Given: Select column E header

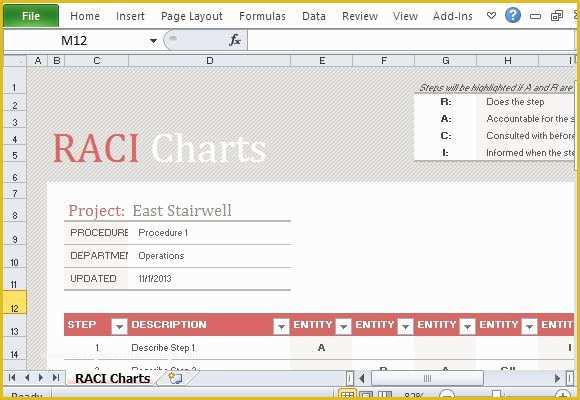Looking at the screenshot, I should [x=322, y=60].
